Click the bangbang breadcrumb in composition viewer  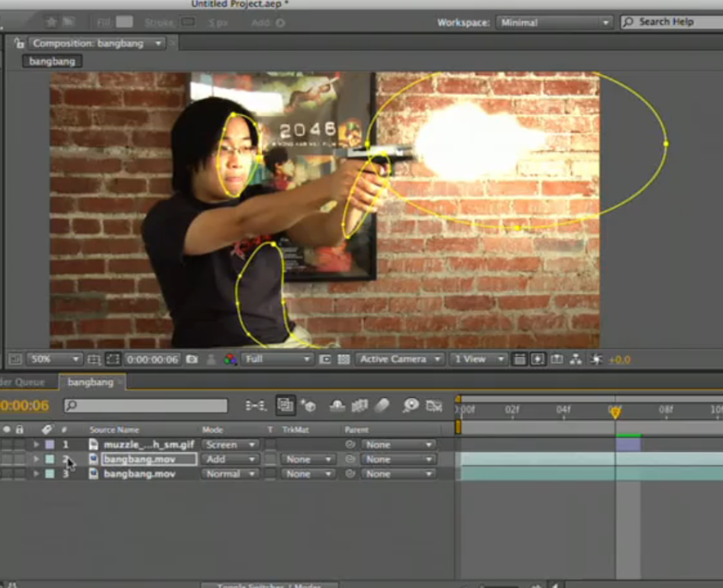(x=52, y=61)
